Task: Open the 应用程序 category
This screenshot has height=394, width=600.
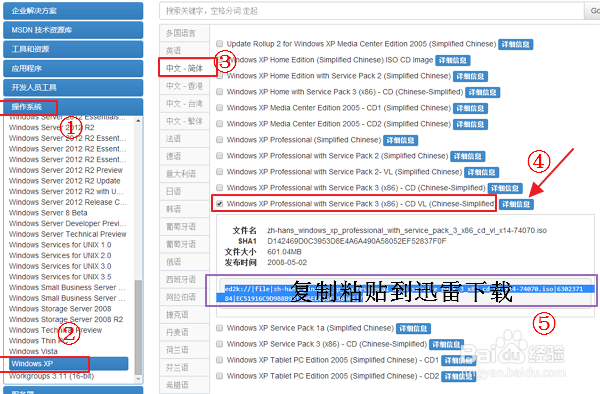Action: pyautogui.click(x=73, y=68)
